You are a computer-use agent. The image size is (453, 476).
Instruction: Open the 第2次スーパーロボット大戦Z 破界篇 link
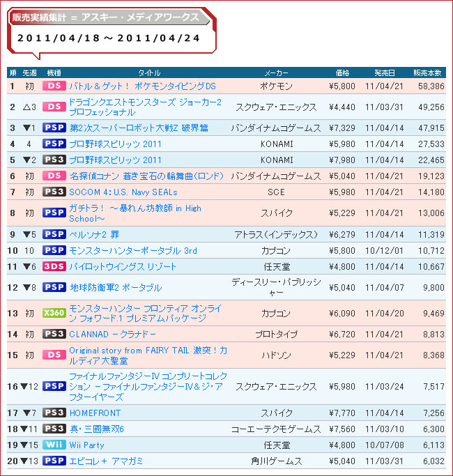[139, 128]
